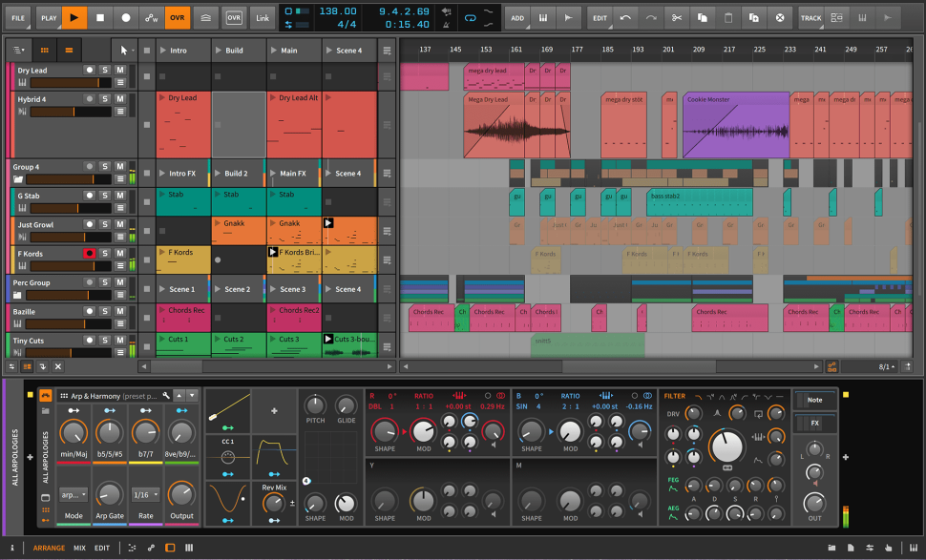Switch to the MIX view tab
Image resolution: width=926 pixels, height=560 pixels.
tap(80, 548)
